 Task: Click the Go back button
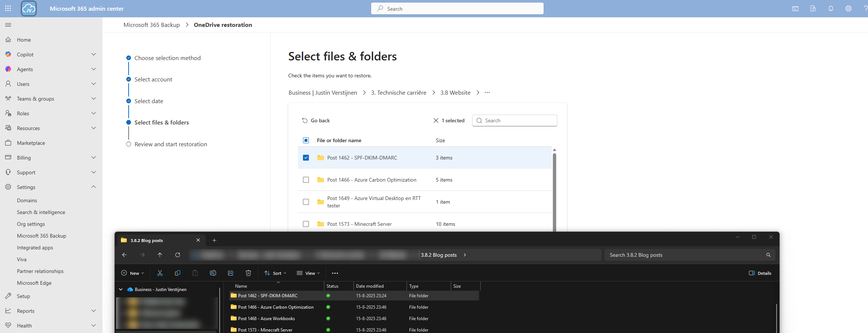pyautogui.click(x=316, y=120)
